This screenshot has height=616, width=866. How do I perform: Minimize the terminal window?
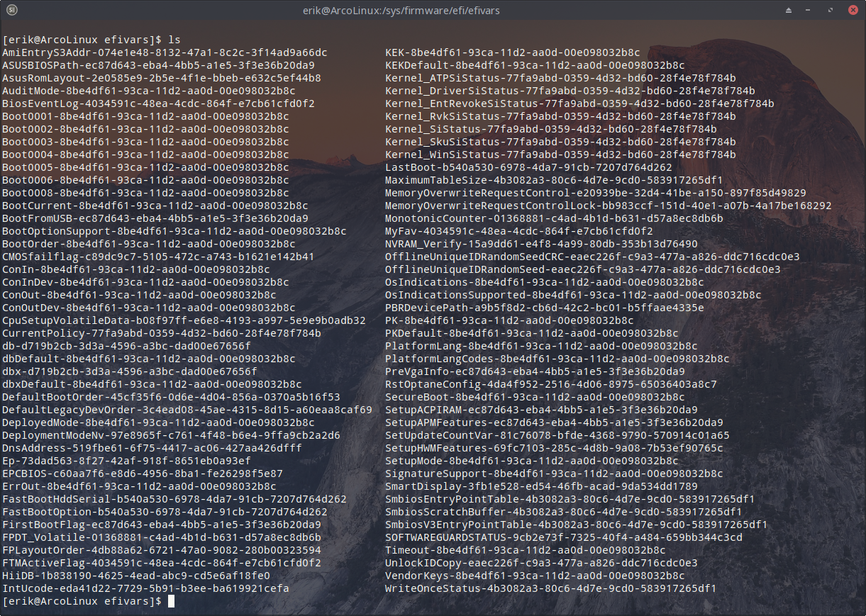(x=809, y=11)
